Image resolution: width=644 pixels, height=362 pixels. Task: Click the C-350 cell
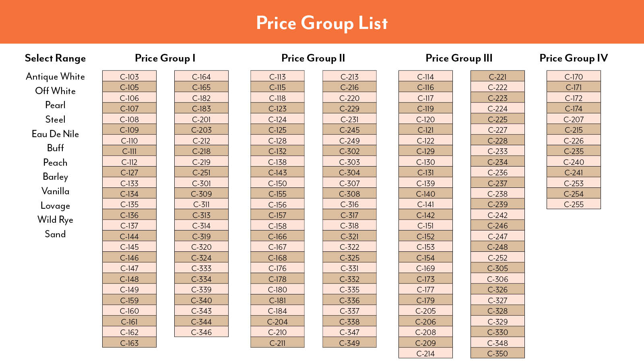coord(497,354)
